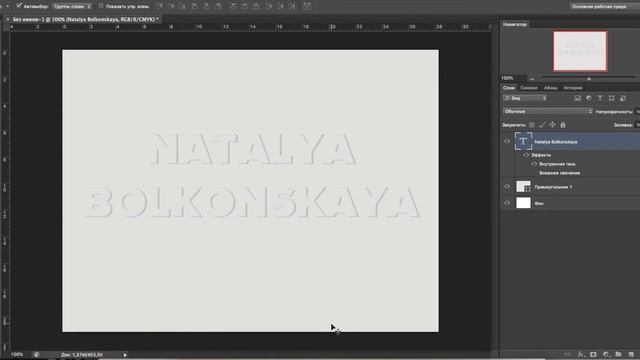
Task: Click BOLKONSKAYA text on canvas
Action: click(253, 202)
